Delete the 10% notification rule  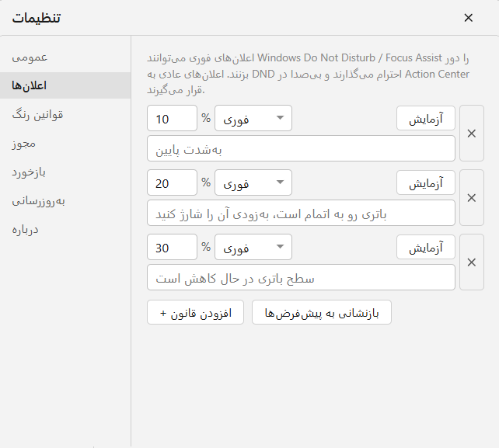click(x=472, y=134)
